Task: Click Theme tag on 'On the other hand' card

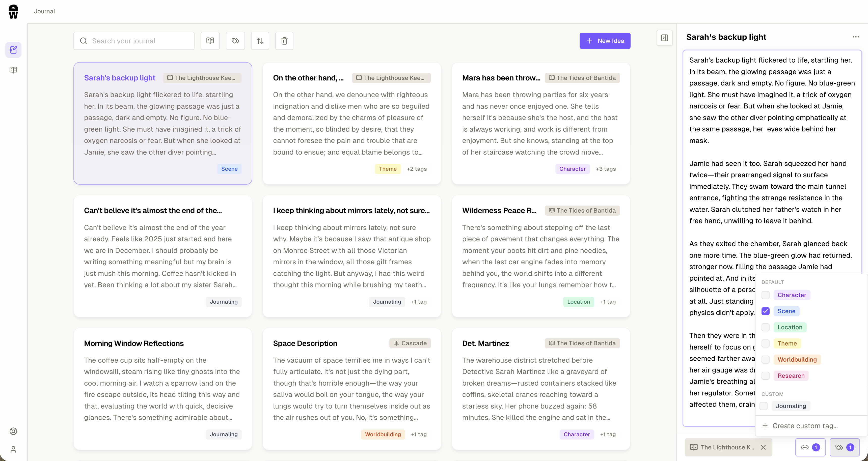Action: pyautogui.click(x=388, y=169)
